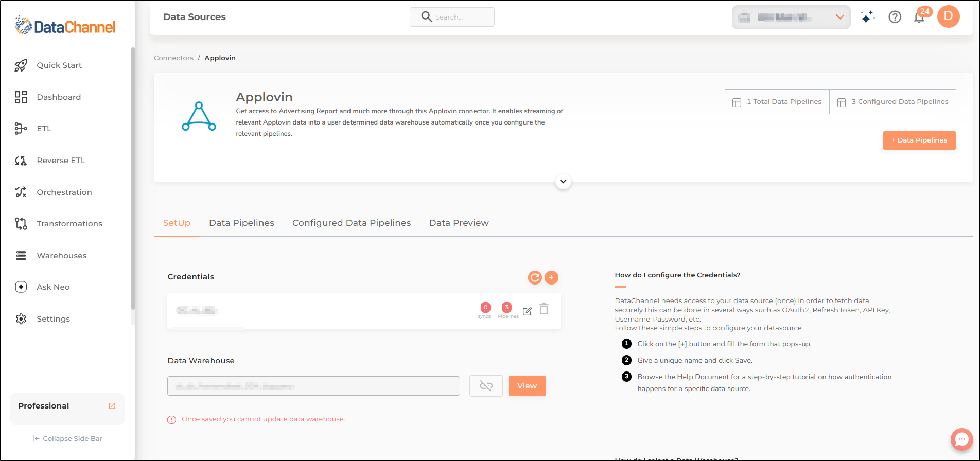This screenshot has width=980, height=461.
Task: Open the help question mark icon
Action: [x=895, y=17]
